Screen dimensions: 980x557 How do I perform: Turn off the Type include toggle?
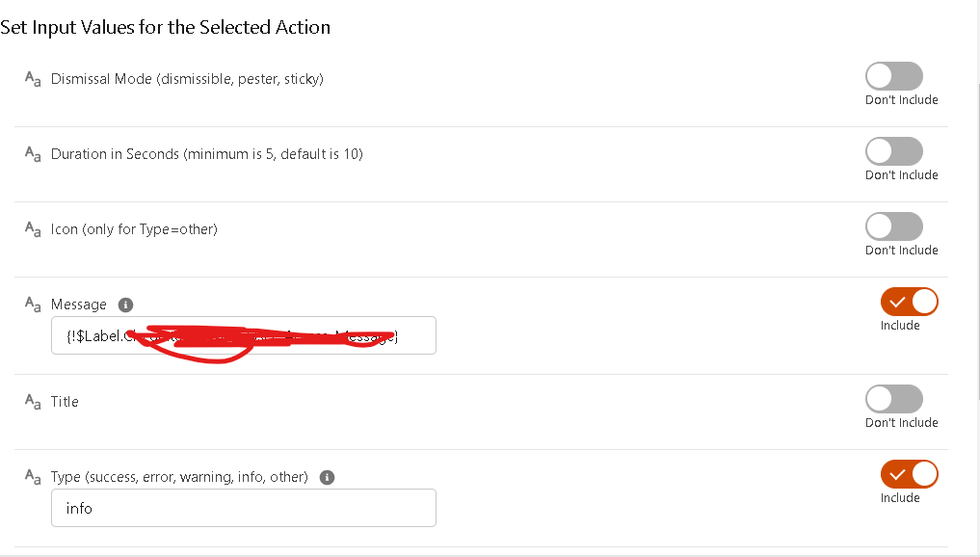point(910,474)
